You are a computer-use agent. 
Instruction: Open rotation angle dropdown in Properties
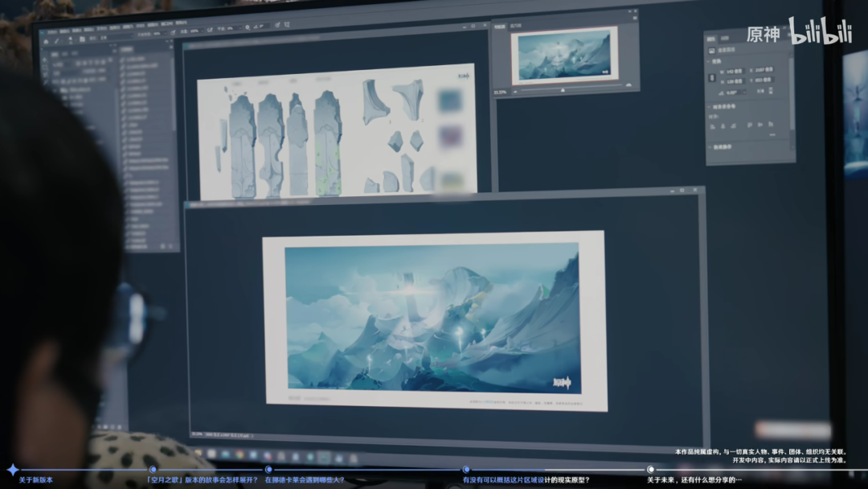click(x=744, y=92)
